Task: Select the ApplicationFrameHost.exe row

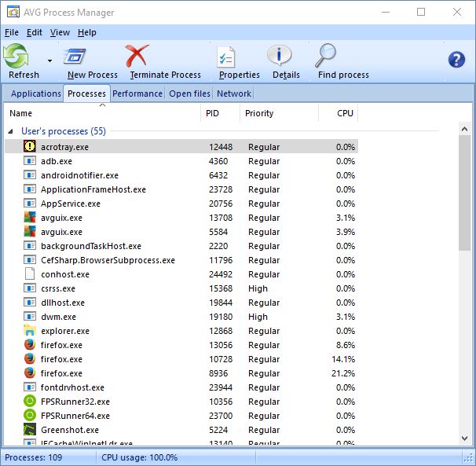Action: [x=181, y=189]
